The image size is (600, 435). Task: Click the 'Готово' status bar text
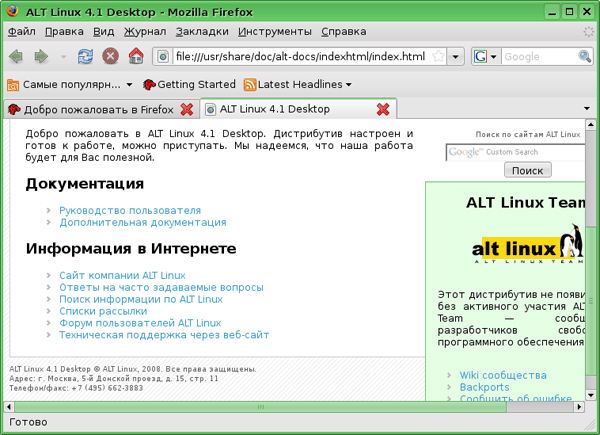pos(28,422)
